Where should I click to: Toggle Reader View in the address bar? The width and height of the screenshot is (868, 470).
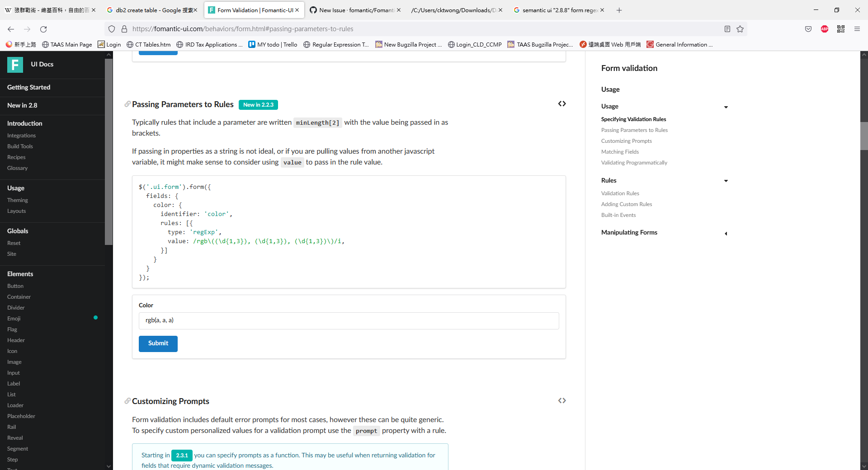coord(727,28)
